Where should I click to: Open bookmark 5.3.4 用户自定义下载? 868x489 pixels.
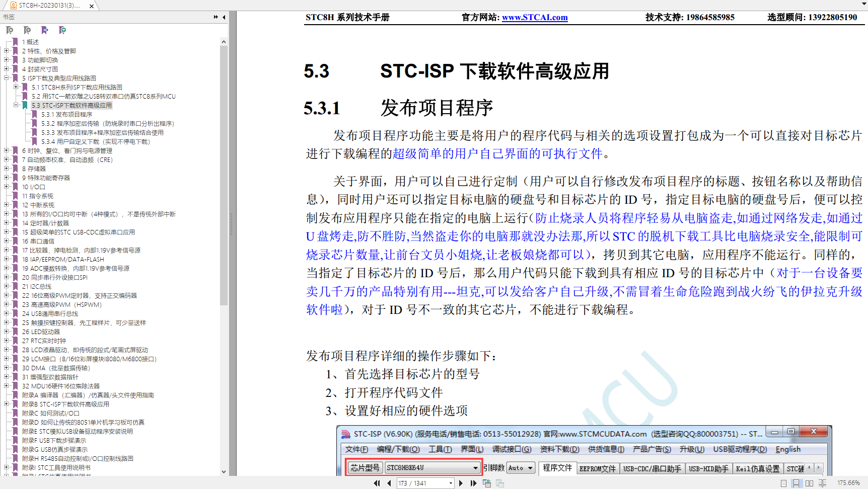96,141
